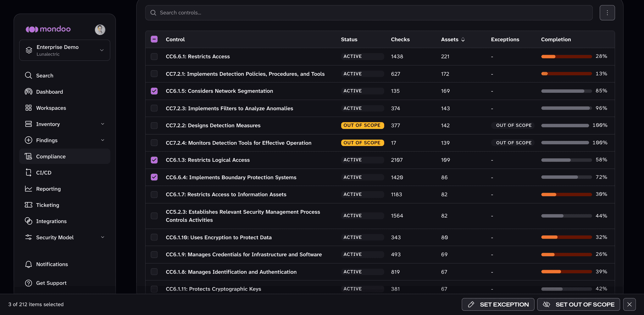Expand the Security Model chevron
Viewport: 644px width, 315px height.
click(103, 237)
